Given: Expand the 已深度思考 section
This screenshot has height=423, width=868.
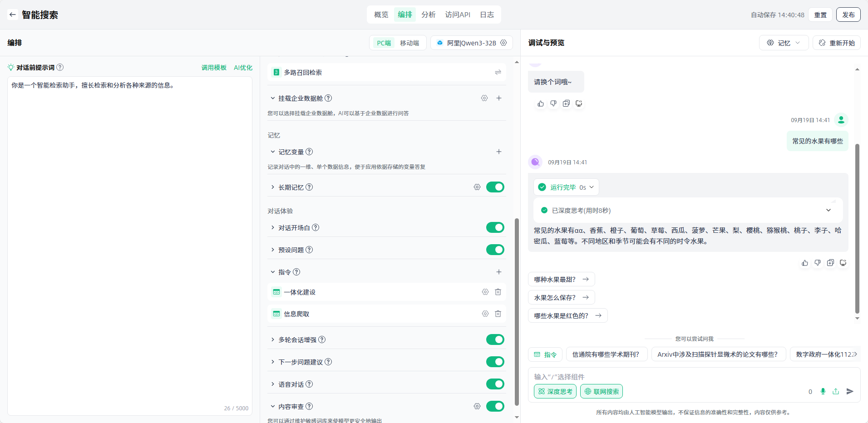Looking at the screenshot, I should pos(828,210).
